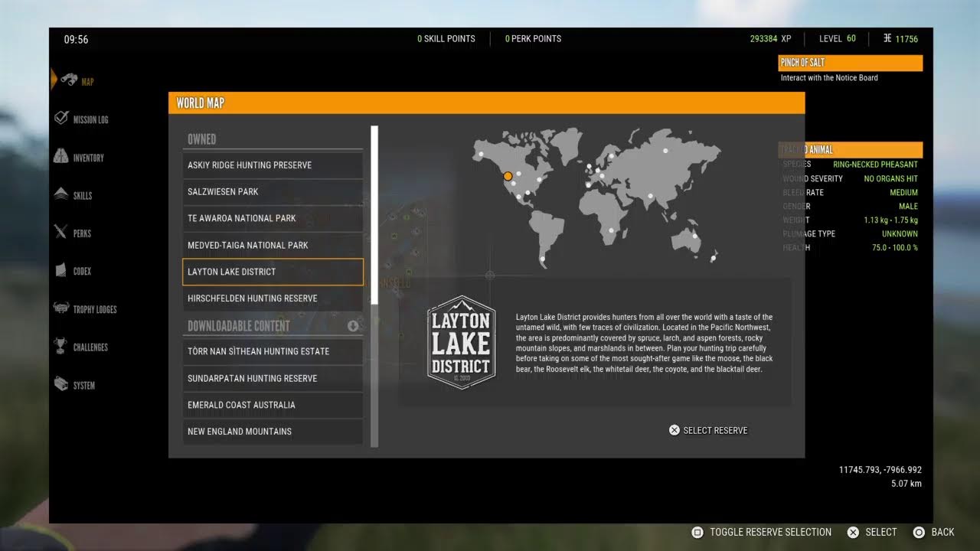Click the Trophy Lodges label

click(x=95, y=309)
